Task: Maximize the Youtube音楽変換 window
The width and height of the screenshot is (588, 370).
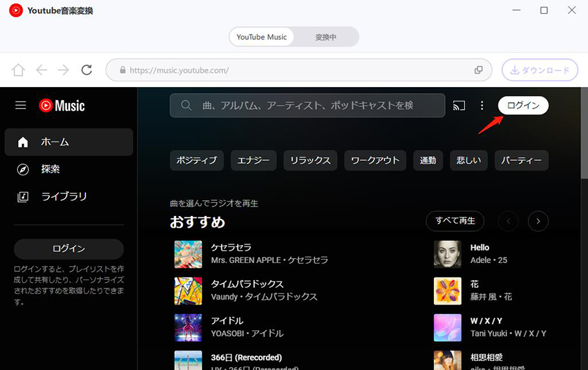Action: (x=544, y=10)
